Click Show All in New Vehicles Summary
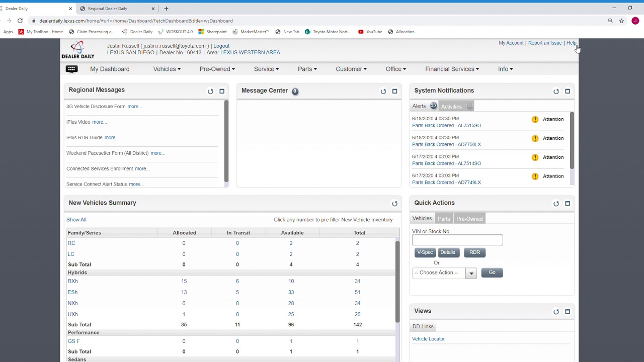 pyautogui.click(x=76, y=220)
